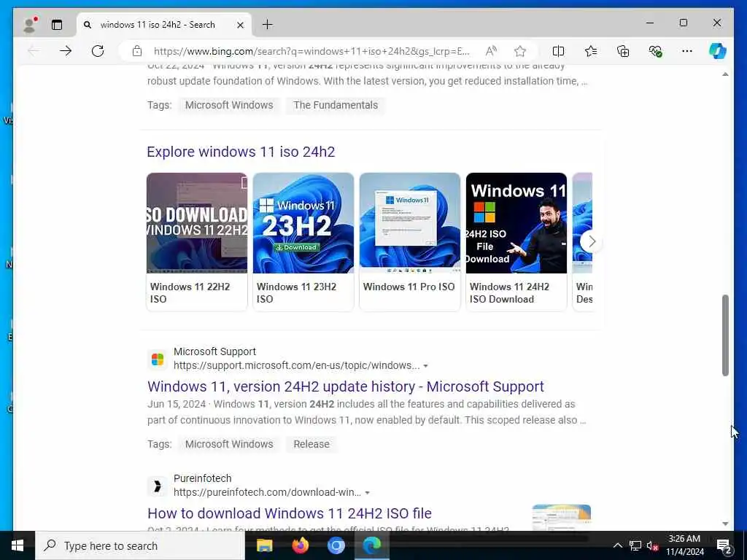
Task: Open Collections icon
Action: 623,51
